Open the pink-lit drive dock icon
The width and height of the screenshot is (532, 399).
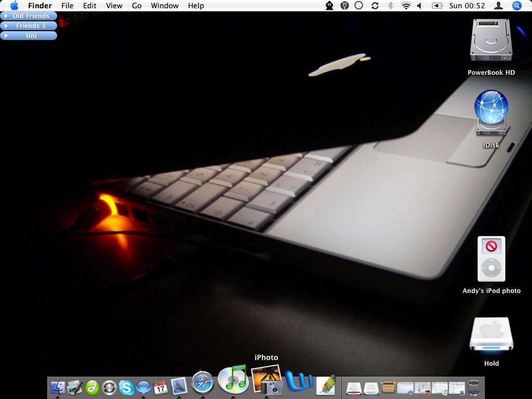tap(354, 388)
